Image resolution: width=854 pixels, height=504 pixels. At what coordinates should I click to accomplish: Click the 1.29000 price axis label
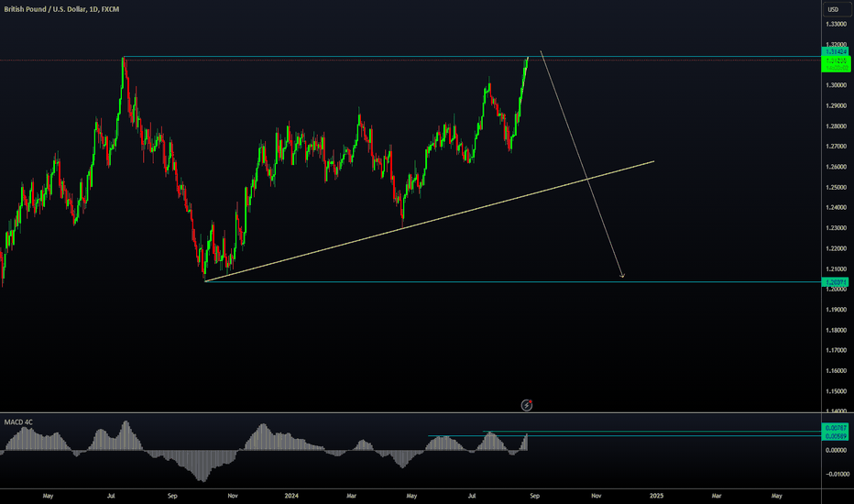[x=836, y=105]
